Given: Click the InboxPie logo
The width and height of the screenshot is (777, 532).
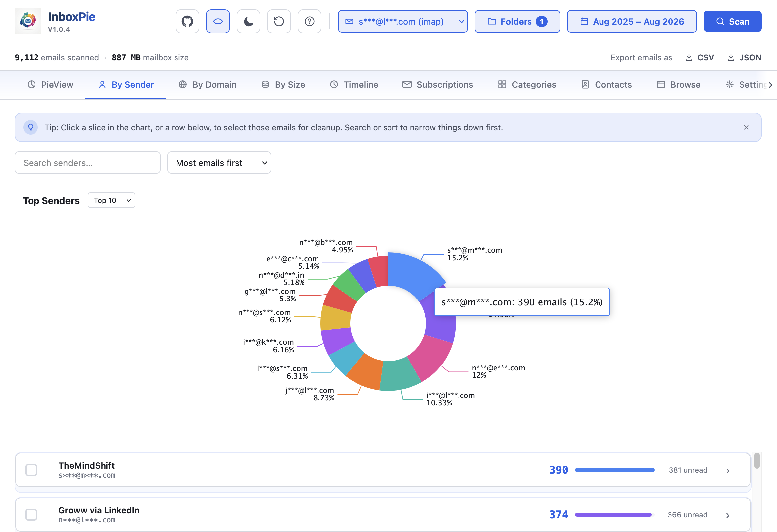Looking at the screenshot, I should (28, 21).
